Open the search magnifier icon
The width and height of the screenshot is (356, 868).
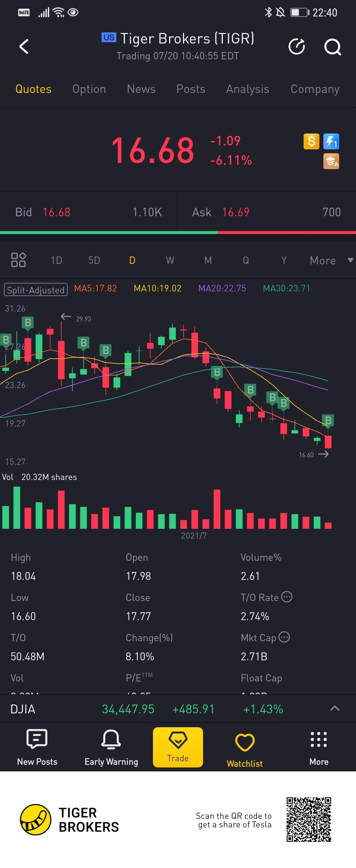coord(332,46)
